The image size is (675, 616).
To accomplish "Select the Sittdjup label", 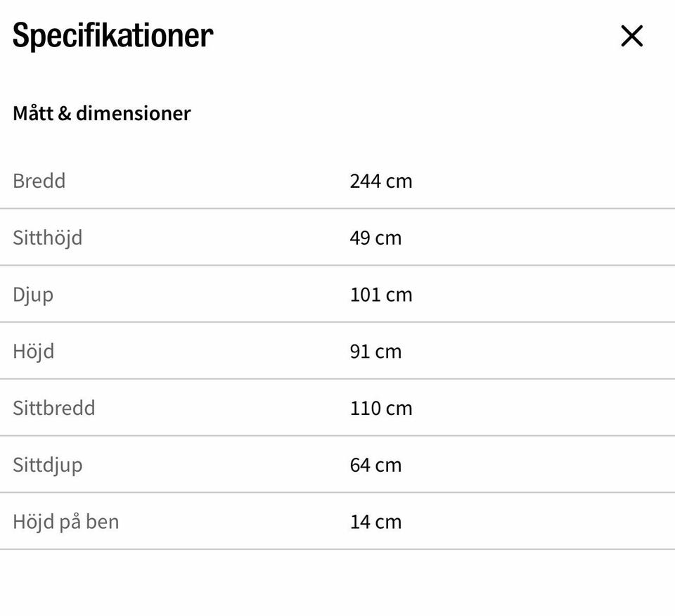I will point(47,465).
